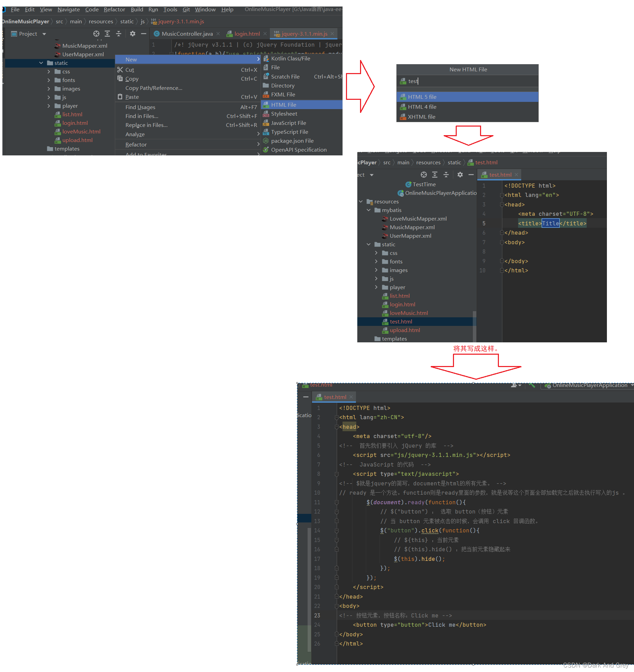The width and height of the screenshot is (634, 672).
Task: Choose the New entry in the context menu
Action: 188,59
